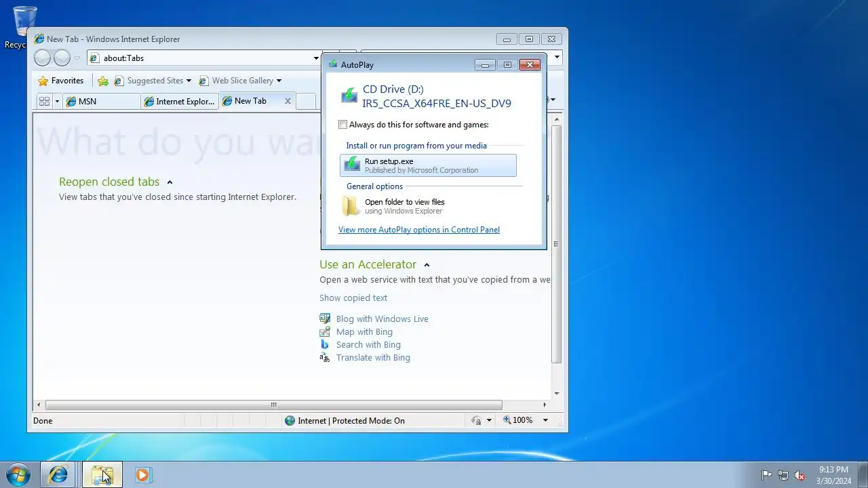Switch to the MSN tab

coord(102,101)
